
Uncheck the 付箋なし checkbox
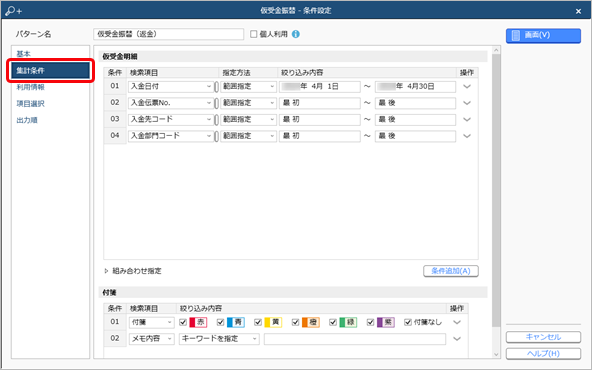point(408,322)
